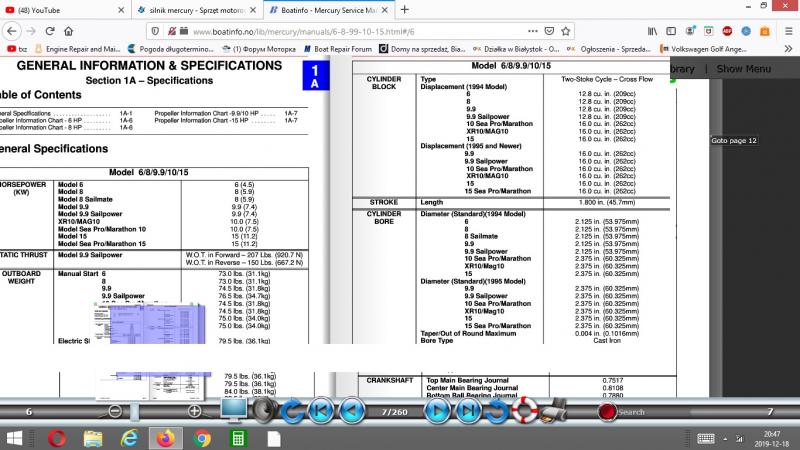Open a new browser tab
Screen dimensions: 800x450
[x=405, y=9]
